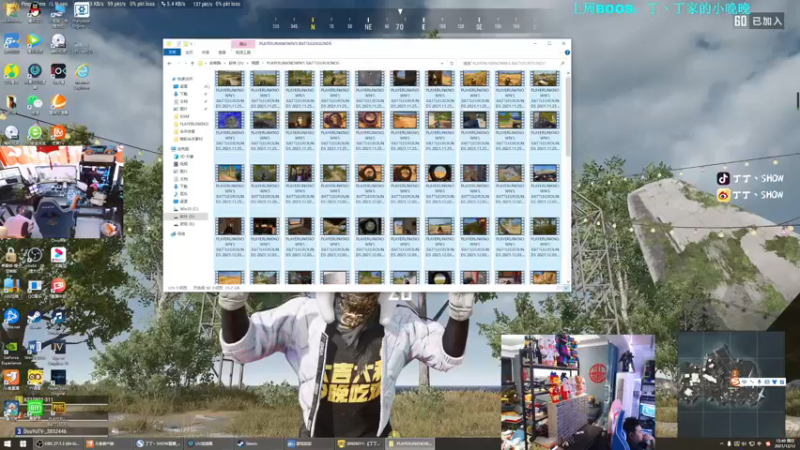This screenshot has width=800, height=450.
Task: Open the Battle.net desktop shortcut
Action: [11, 317]
